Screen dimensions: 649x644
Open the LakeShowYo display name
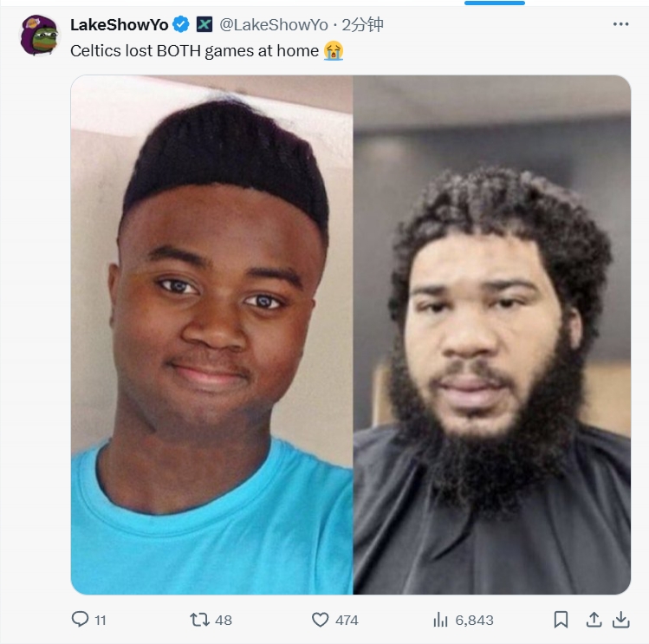120,25
